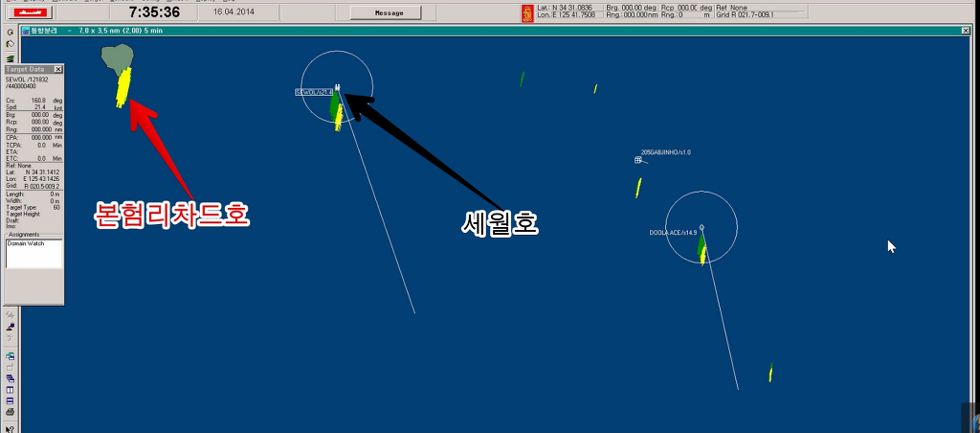Select the SEWOL target label on chart
The height and width of the screenshot is (433, 980).
coord(313,93)
